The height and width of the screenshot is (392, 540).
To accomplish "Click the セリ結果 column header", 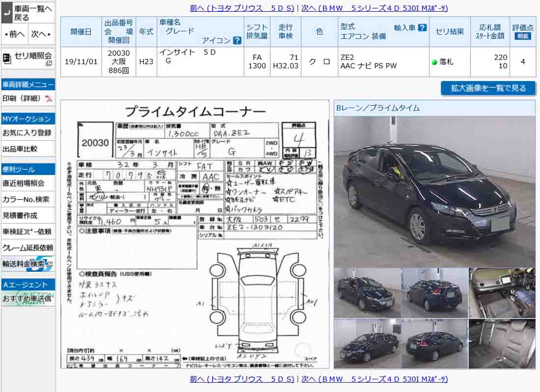I will (x=450, y=32).
